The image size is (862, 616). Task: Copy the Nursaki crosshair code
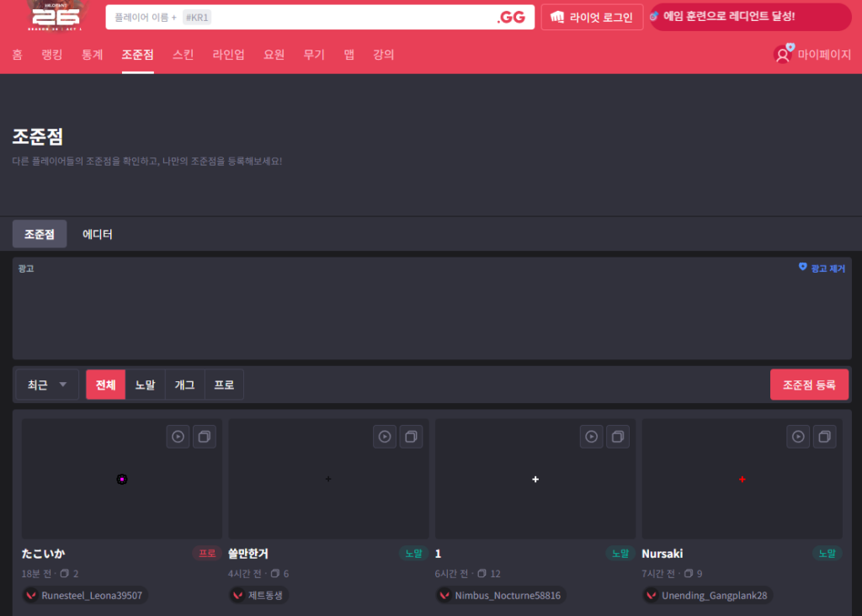coord(824,437)
